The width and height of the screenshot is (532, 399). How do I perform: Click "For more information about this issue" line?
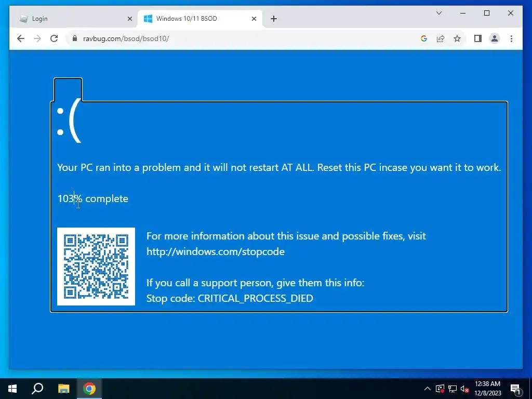point(286,236)
